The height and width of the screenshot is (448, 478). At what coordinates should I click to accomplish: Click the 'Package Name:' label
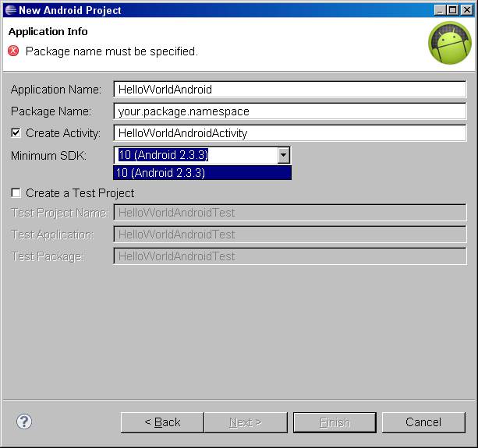[x=51, y=111]
